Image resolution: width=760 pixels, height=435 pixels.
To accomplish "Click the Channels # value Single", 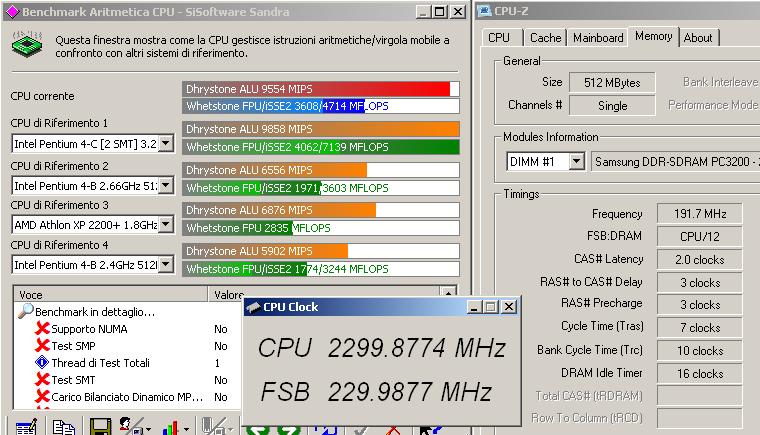I will 612,105.
